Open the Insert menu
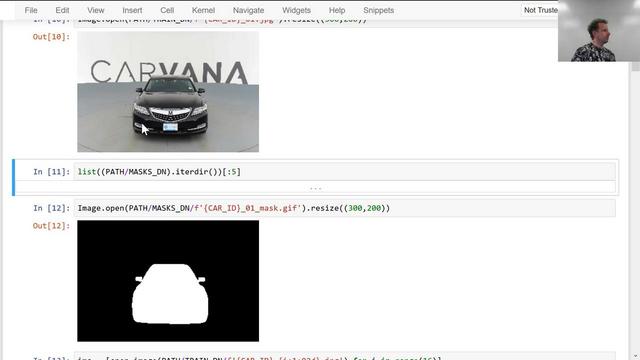The width and height of the screenshot is (640, 360). point(132,10)
